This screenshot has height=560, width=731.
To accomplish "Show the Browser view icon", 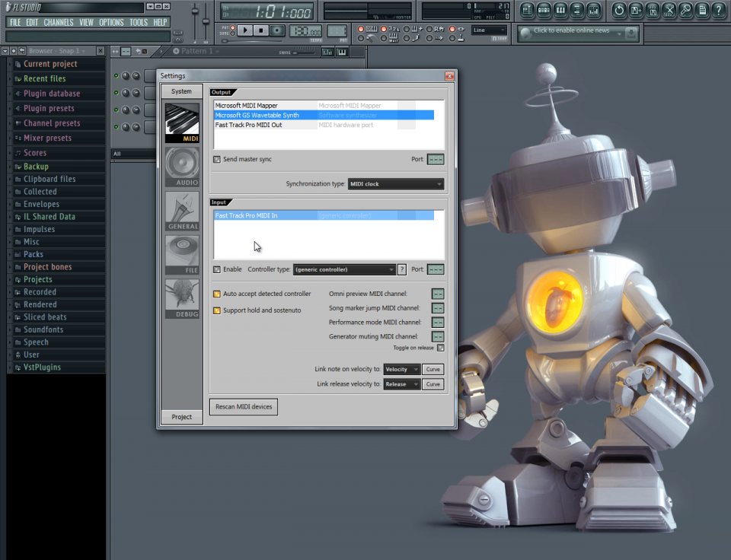I will [577, 10].
